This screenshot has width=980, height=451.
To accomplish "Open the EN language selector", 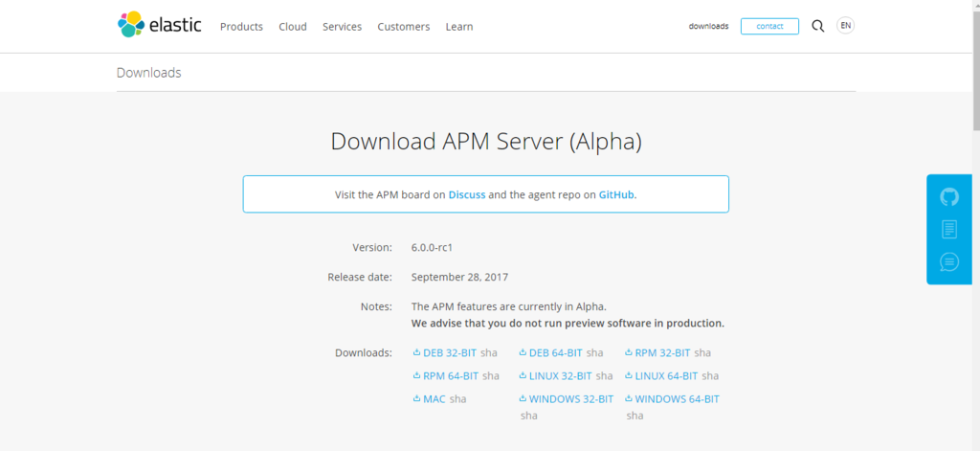I will coord(845,26).
